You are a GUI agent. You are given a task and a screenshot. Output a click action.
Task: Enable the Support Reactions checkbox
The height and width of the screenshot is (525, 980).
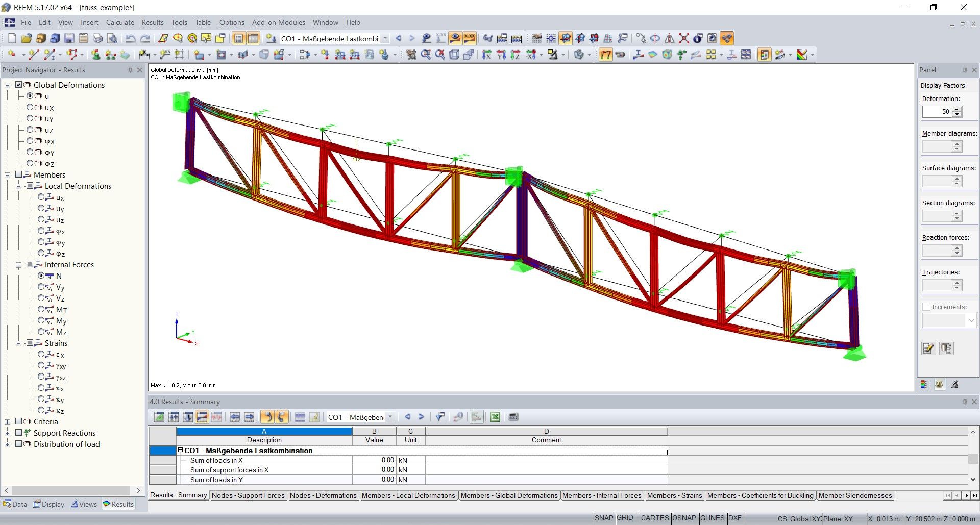click(x=18, y=433)
